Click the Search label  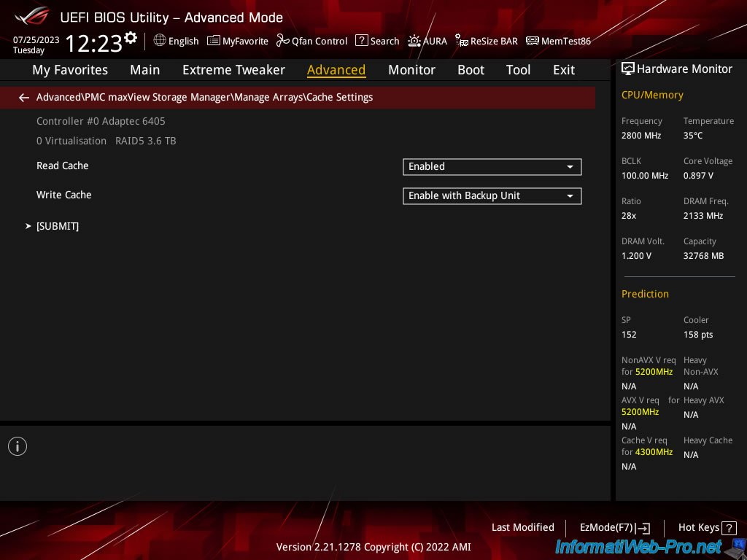(384, 41)
